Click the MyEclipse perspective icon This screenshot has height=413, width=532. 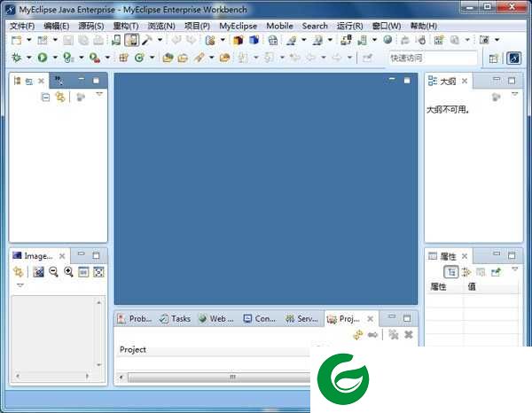[x=513, y=58]
